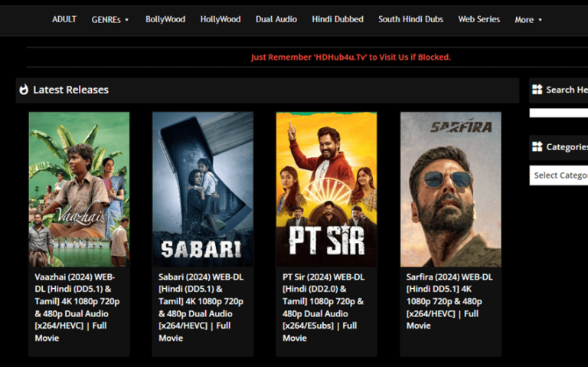Open South Hindi Dubs section

click(x=410, y=19)
